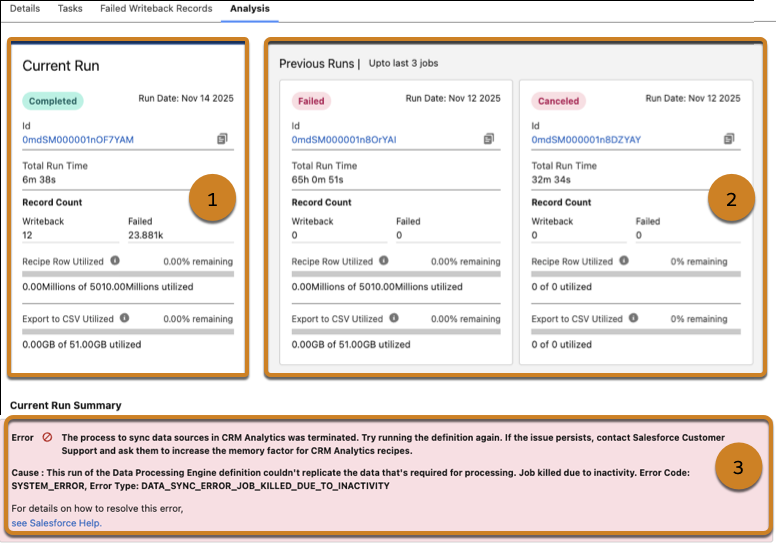Click the 'Upto last 3 jobs' text
The height and width of the screenshot is (543, 776).
click(x=403, y=63)
